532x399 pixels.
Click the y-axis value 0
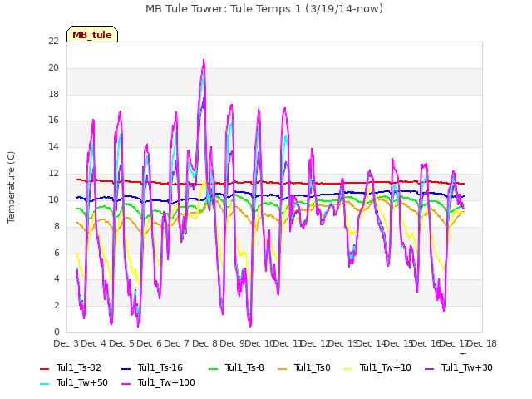(57, 332)
